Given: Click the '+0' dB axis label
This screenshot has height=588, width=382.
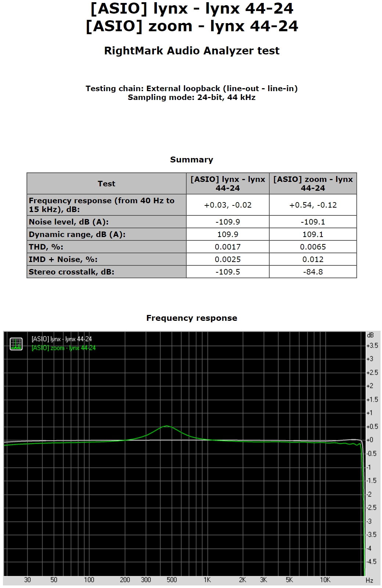Looking at the screenshot, I should click(370, 440).
